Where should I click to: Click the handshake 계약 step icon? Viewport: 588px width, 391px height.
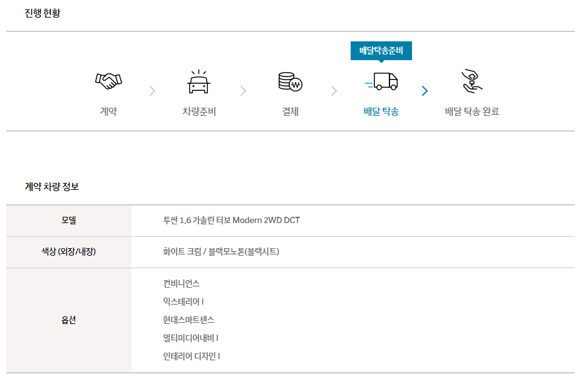[108, 81]
